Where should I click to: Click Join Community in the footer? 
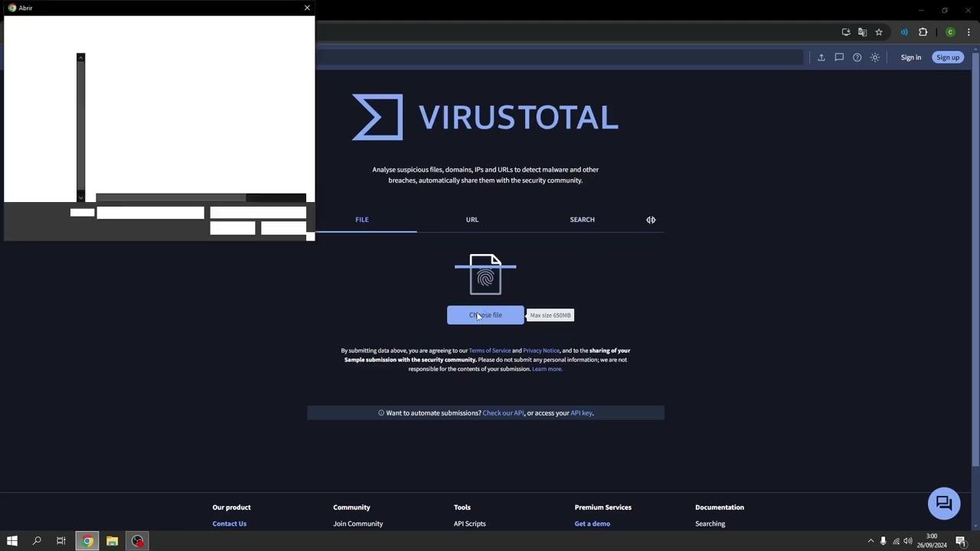[358, 523]
